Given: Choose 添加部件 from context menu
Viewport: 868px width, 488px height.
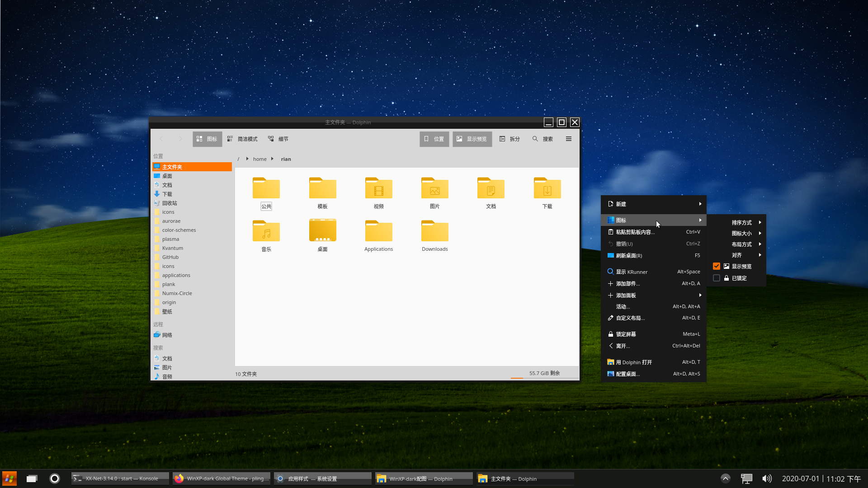Looking at the screenshot, I should [653, 283].
